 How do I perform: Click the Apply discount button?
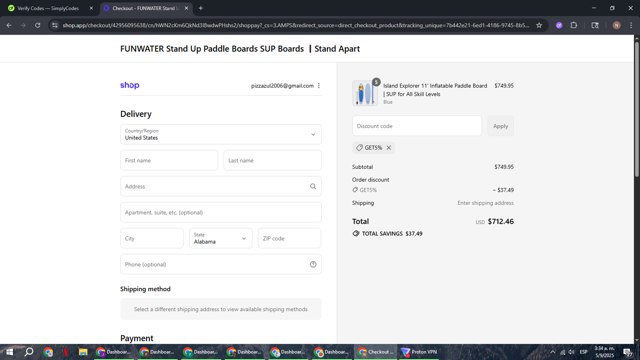pos(500,126)
